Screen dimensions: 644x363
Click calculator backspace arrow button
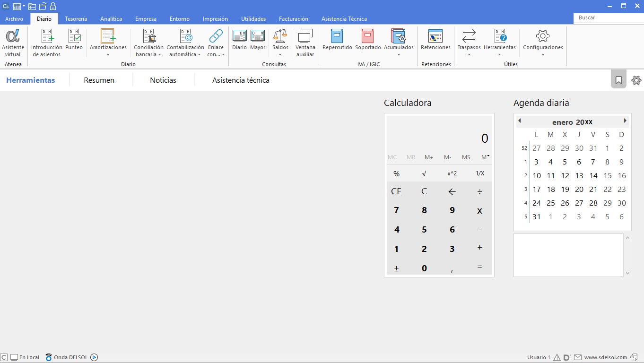pos(452,191)
